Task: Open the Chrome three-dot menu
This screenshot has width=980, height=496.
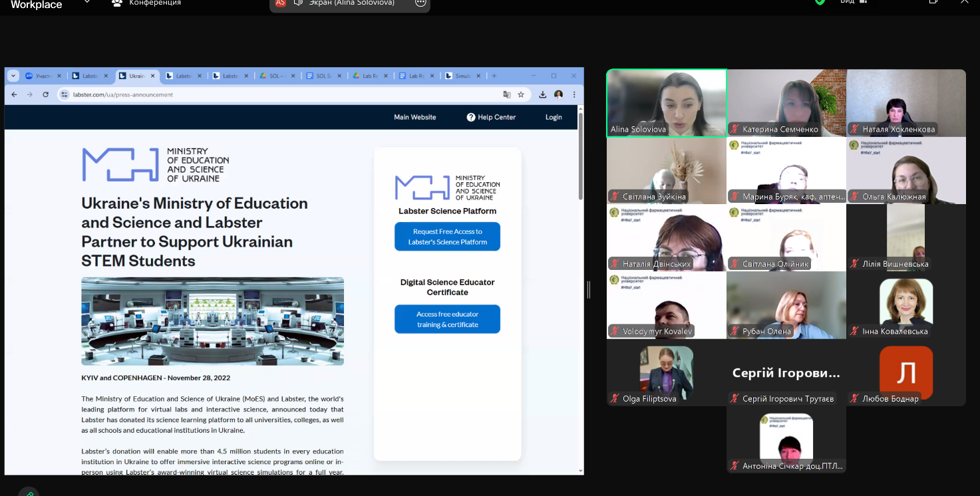Action: coord(574,94)
